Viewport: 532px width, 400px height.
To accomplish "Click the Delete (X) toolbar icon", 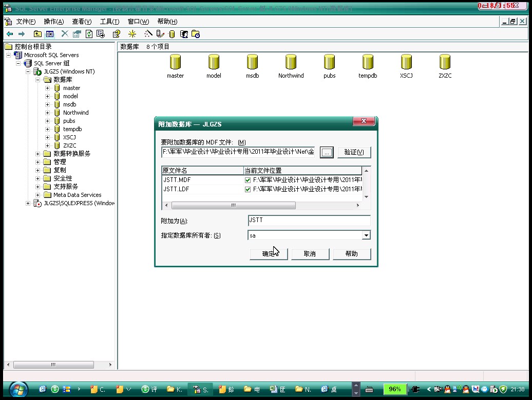I will point(65,33).
